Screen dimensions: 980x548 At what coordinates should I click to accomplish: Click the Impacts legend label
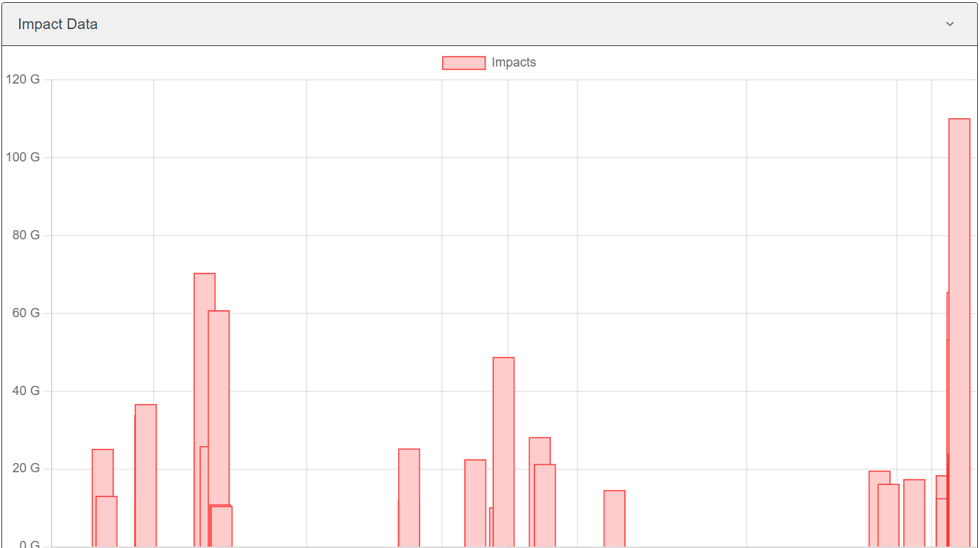(514, 62)
